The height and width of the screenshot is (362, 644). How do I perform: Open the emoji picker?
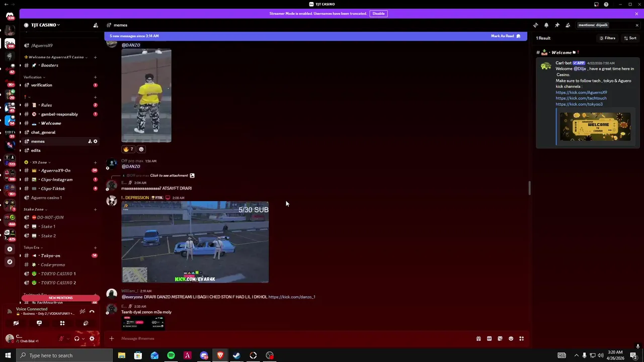511,338
